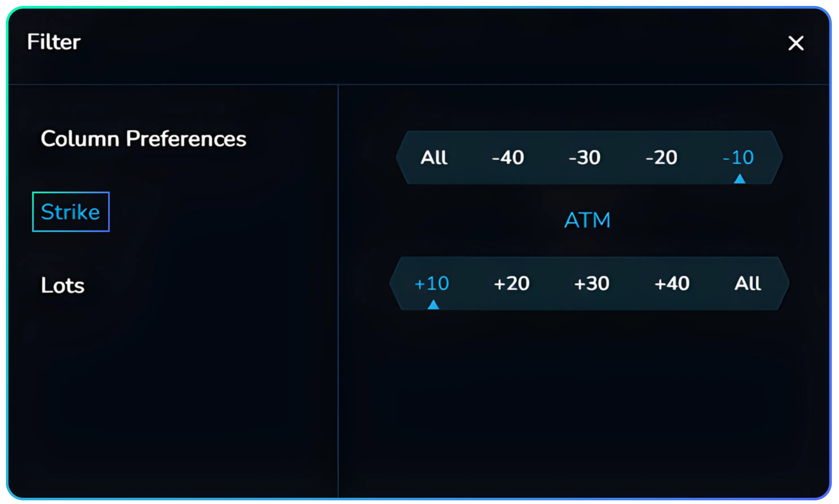Close the Filter dialog with X icon
The width and height of the screenshot is (839, 504).
pos(795,43)
